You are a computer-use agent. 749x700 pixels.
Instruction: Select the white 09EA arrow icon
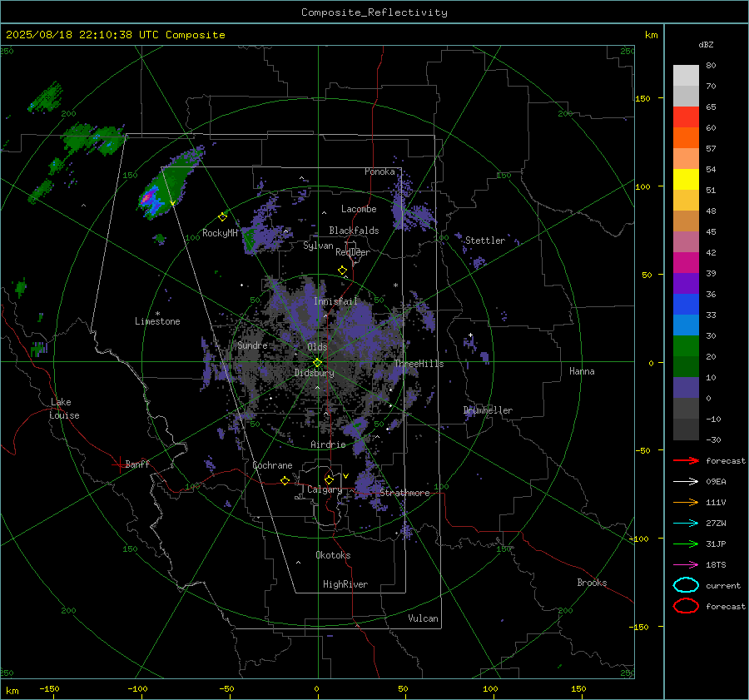pyautogui.click(x=686, y=482)
